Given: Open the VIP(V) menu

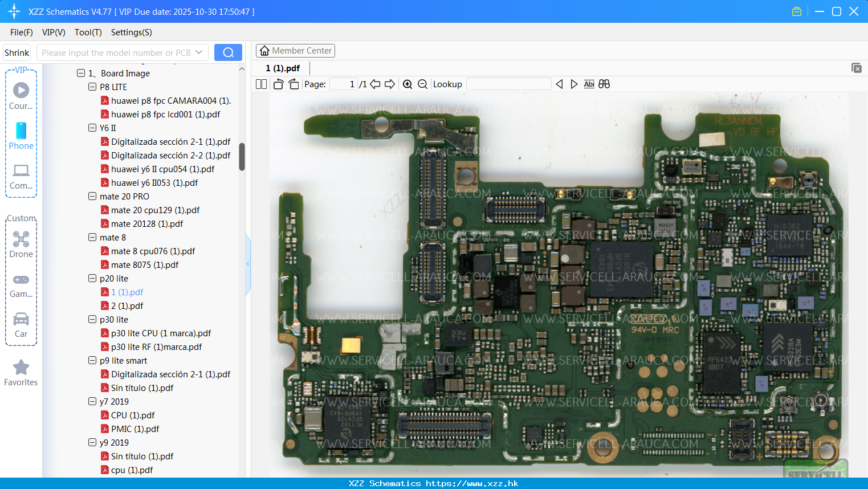Looking at the screenshot, I should (x=54, y=32).
